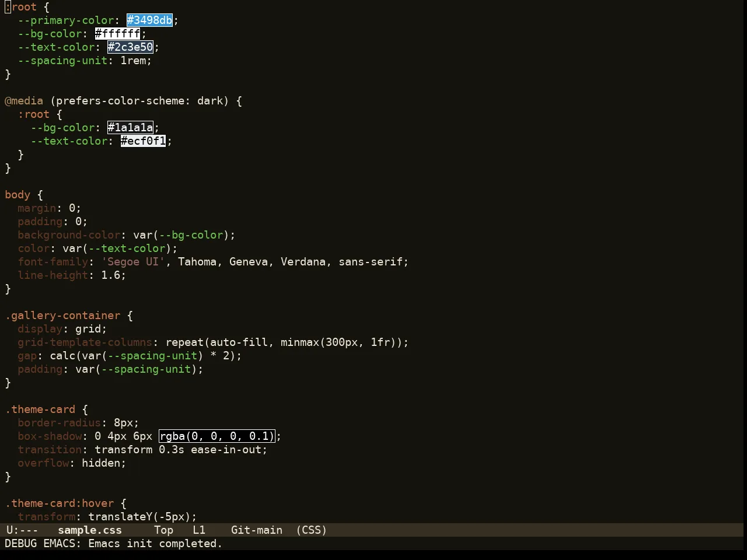This screenshot has width=747, height=560.
Task: Click the rgba(0, 0, 0, 0.1) shadow color
Action: (217, 436)
